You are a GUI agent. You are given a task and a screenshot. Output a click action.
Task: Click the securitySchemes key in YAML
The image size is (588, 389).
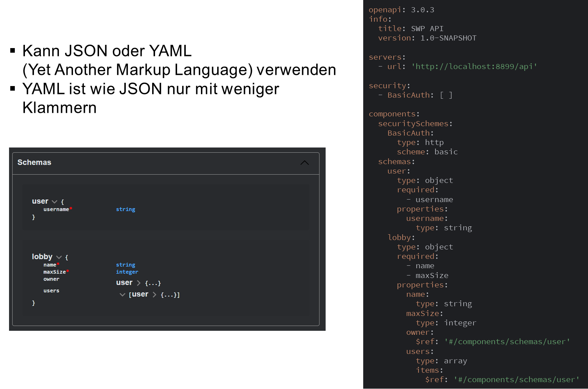(413, 124)
